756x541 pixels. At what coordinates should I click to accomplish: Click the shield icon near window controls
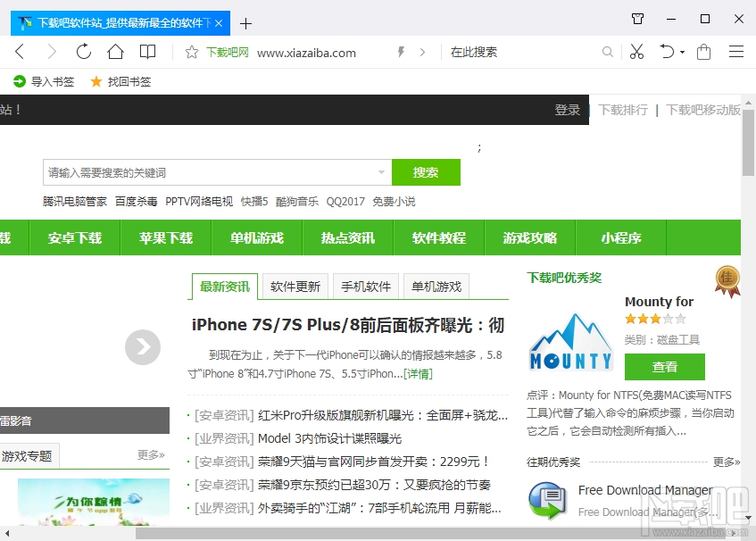coord(636,19)
